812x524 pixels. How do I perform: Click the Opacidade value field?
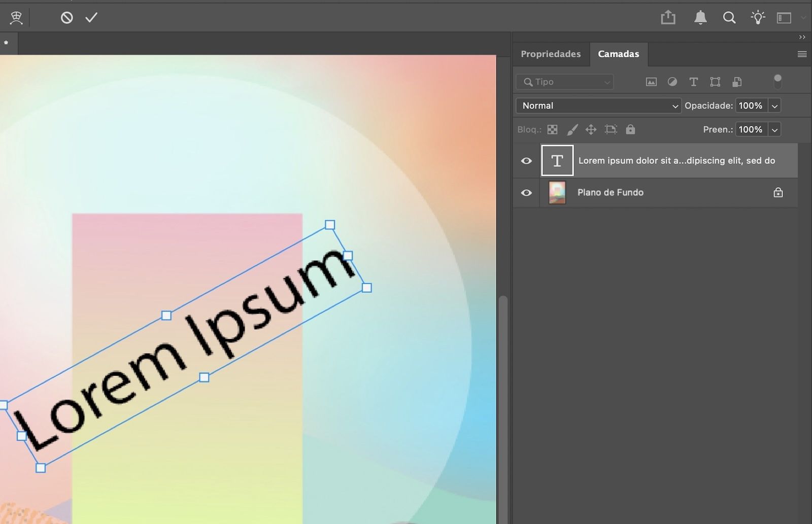click(751, 106)
